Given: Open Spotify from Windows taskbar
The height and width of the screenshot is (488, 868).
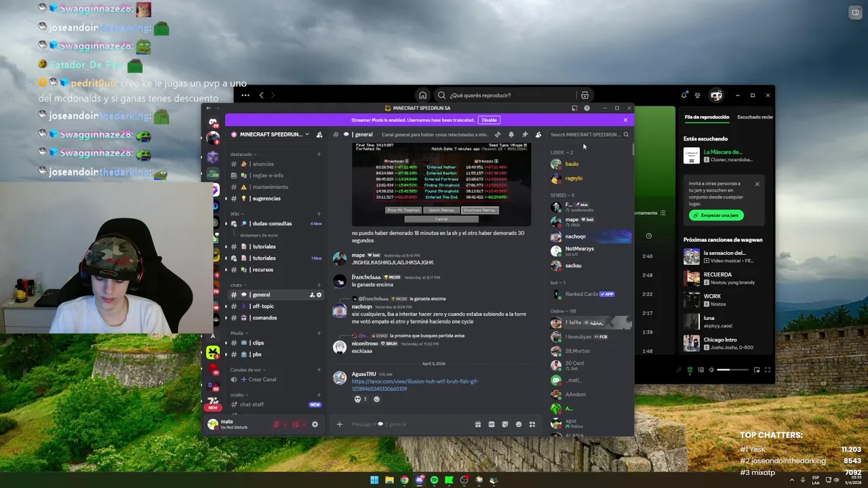Looking at the screenshot, I should point(434,480).
